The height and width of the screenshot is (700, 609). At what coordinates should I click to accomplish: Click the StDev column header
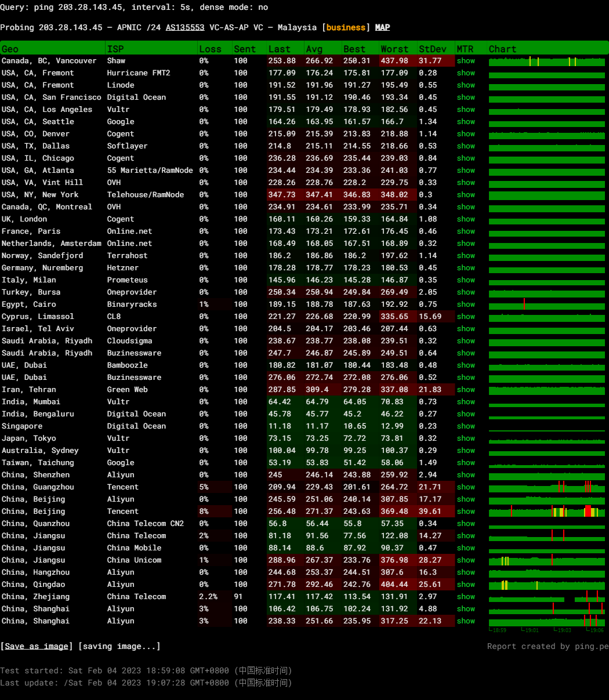click(x=429, y=49)
